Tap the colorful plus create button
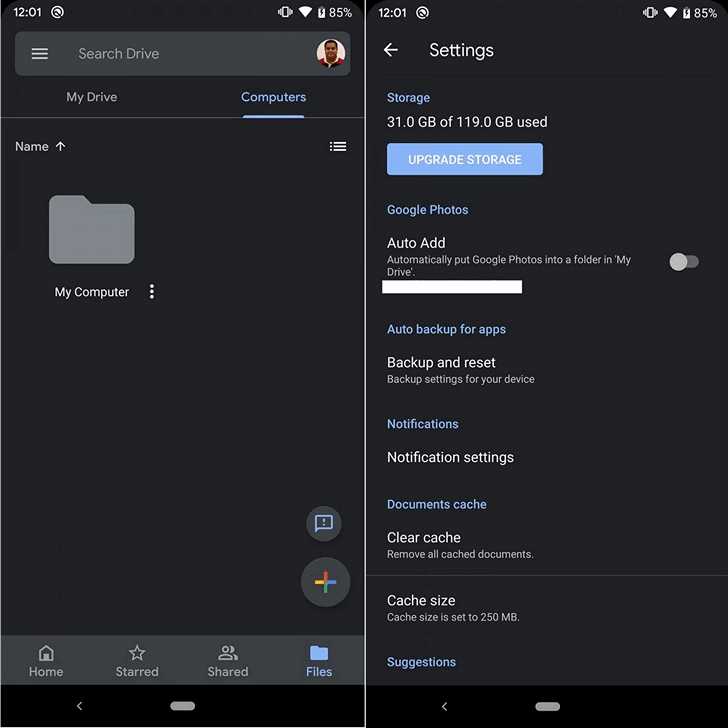 pos(325,582)
